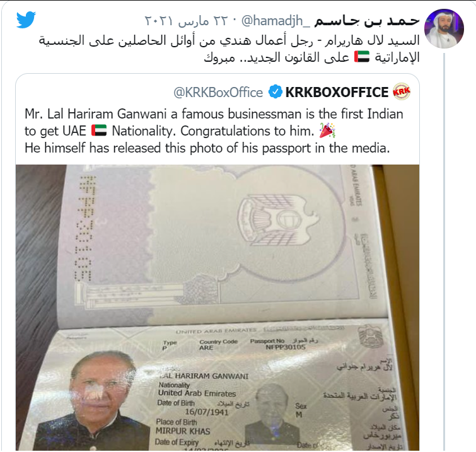The width and height of the screenshot is (476, 452).
Task: Click the UAE eagle emblem on passport page
Action: [278, 219]
